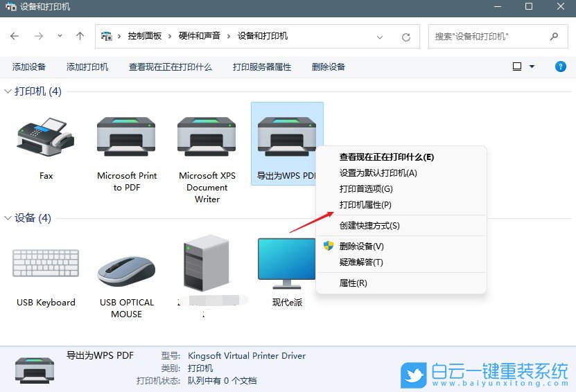Click 删除设备 in the toolbar
This screenshot has width=576, height=392.
(x=329, y=66)
